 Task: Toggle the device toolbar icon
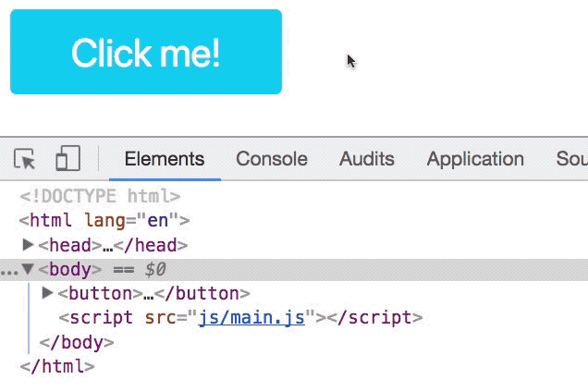point(67,159)
